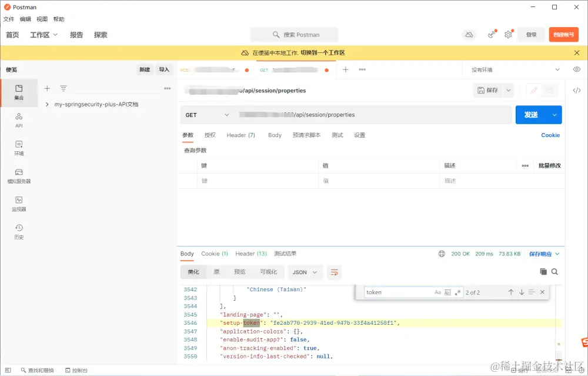
Task: Select the Raw response view tab
Action: [217, 272]
